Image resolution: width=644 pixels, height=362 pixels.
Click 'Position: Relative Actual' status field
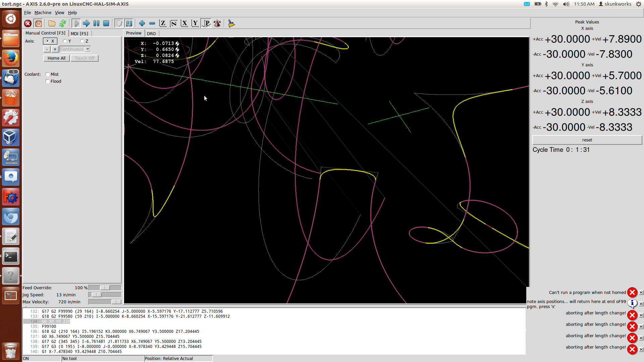pyautogui.click(x=178, y=359)
